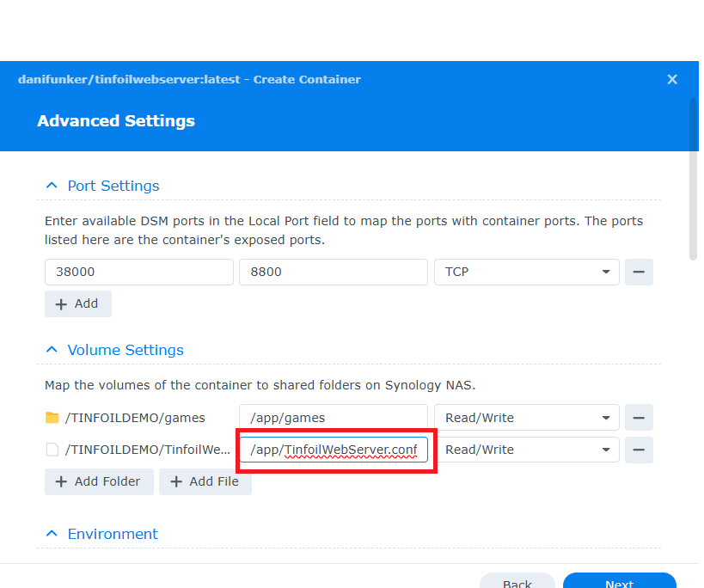Remove the TinfoilWebServer.conf volume mapping
Viewport: 704px width, 588px height.
pyautogui.click(x=638, y=450)
